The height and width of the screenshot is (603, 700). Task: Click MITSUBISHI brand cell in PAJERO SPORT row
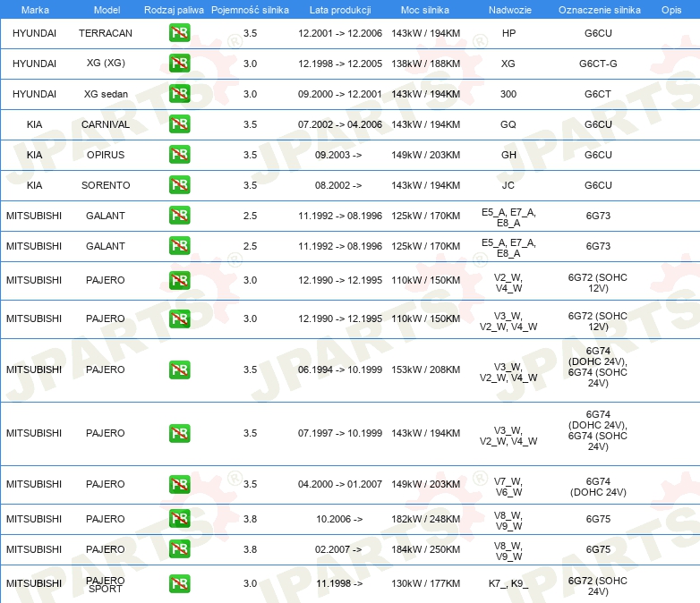(x=34, y=583)
